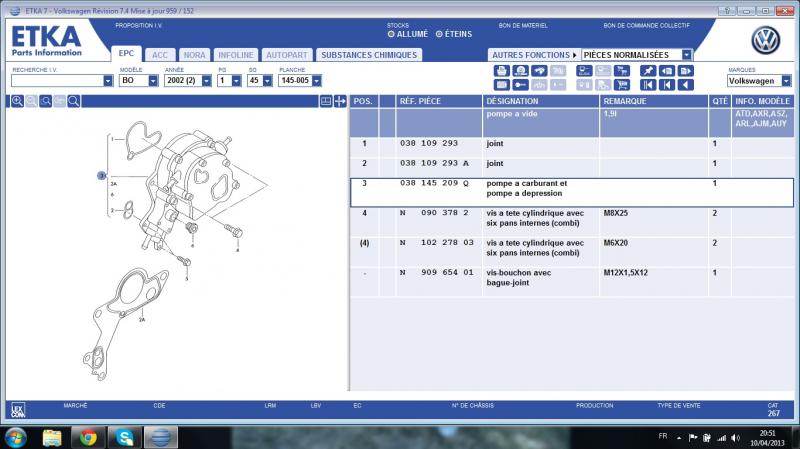Select part N 909 654 01 vis-bouchon row

click(571, 282)
